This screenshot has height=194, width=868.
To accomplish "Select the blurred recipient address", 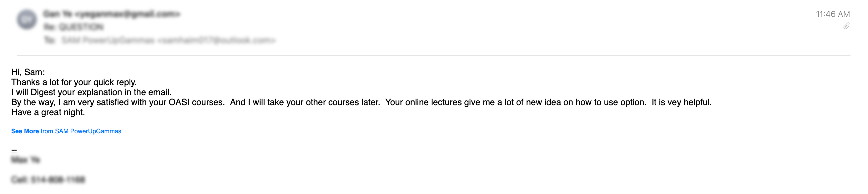I will (x=169, y=40).
